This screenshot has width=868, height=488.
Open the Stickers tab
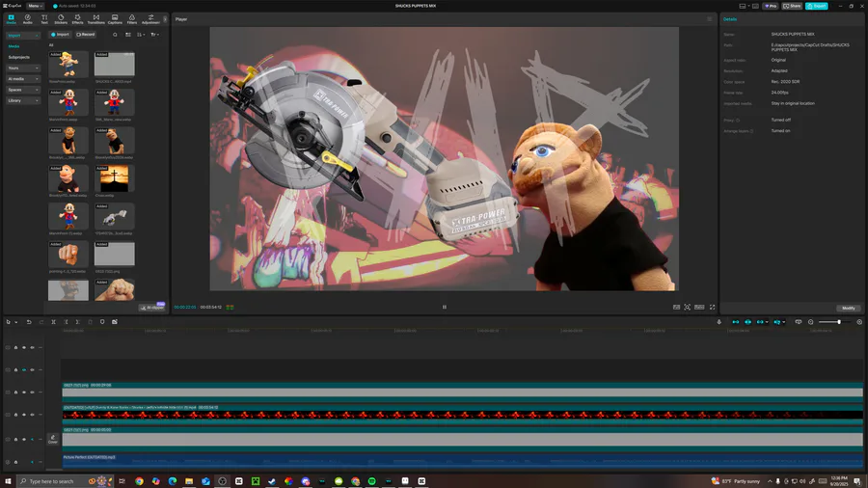pos(61,19)
